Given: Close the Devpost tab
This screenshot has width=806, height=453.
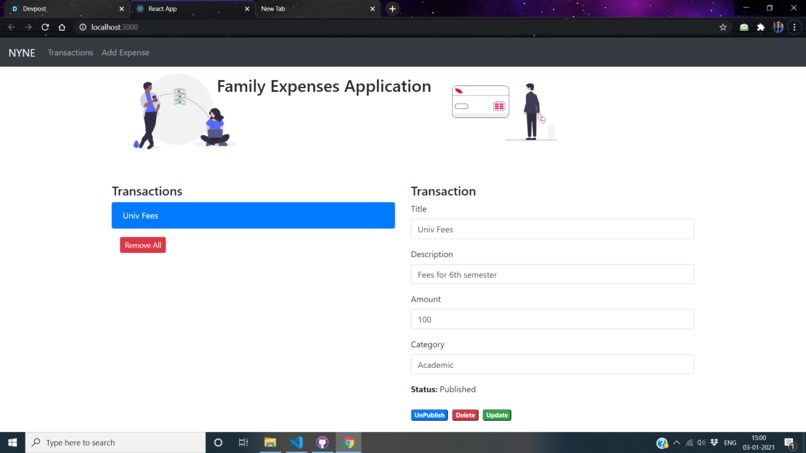Looking at the screenshot, I should tap(121, 9).
